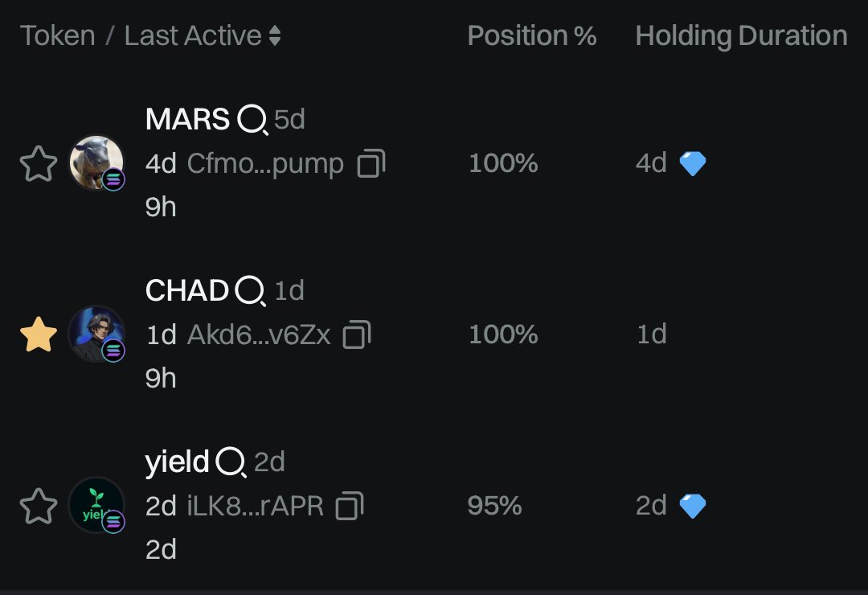This screenshot has width=868, height=595.
Task: Copy the Cfmo...pump contract address
Action: coord(371,163)
